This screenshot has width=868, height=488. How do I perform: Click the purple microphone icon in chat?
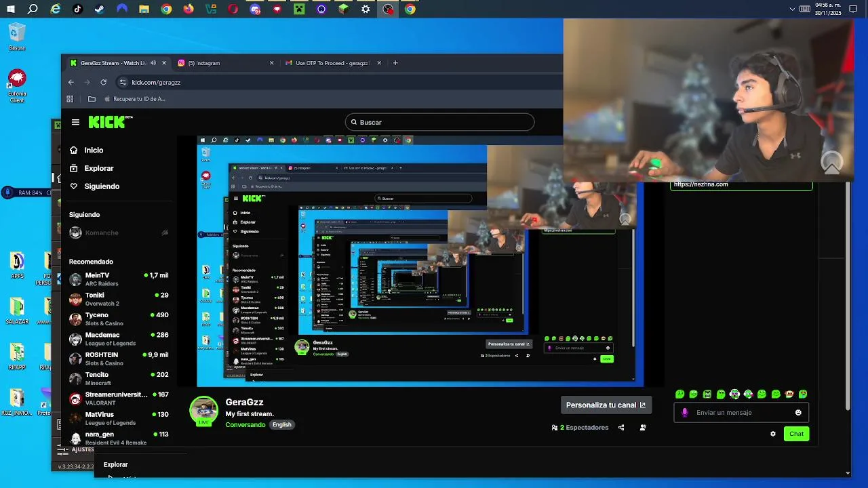point(684,412)
